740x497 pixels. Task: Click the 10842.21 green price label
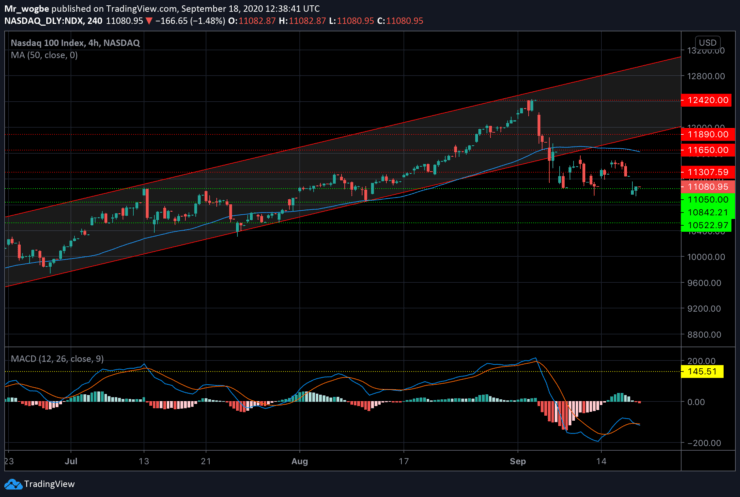708,212
